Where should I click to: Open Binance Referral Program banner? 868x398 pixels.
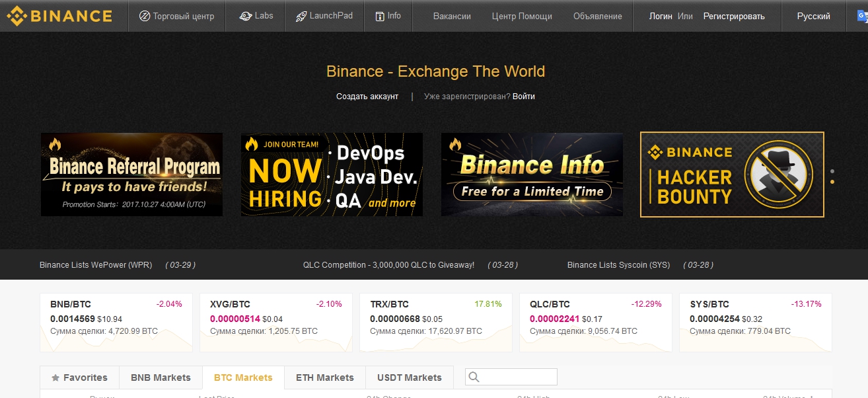[x=131, y=175]
